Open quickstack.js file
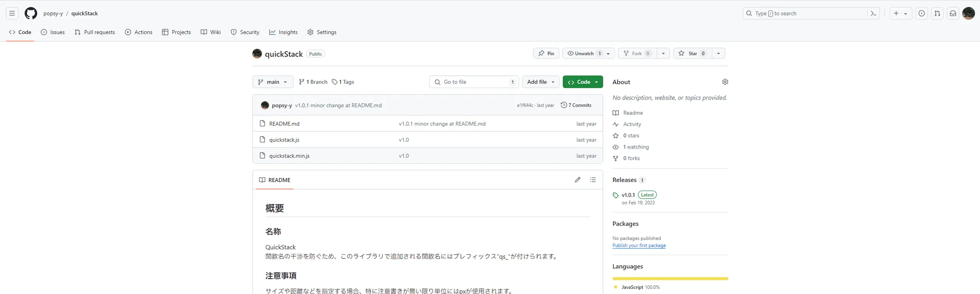980x294 pixels. [x=284, y=140]
